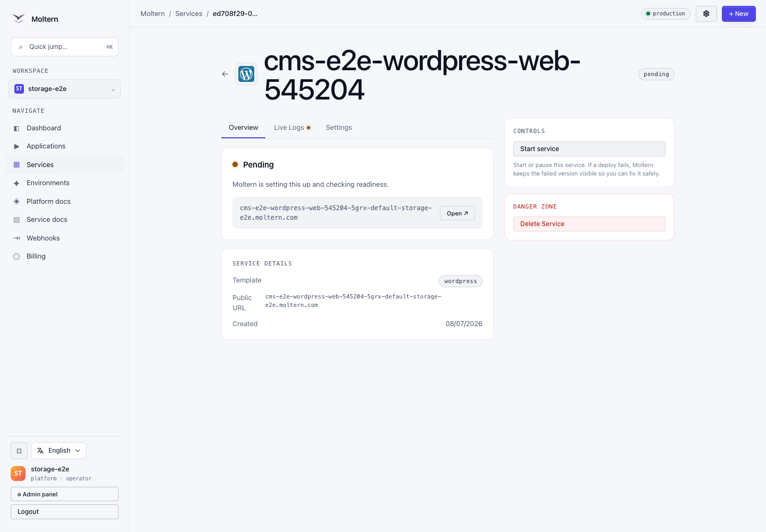Click the ed708f29-0... breadcrumb text
The height and width of the screenshot is (532, 766).
[x=235, y=14]
